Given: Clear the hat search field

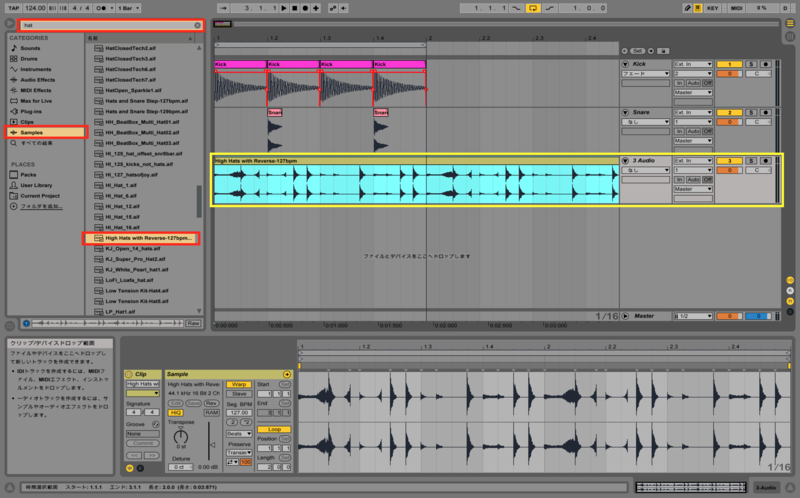Looking at the screenshot, I should tap(197, 25).
